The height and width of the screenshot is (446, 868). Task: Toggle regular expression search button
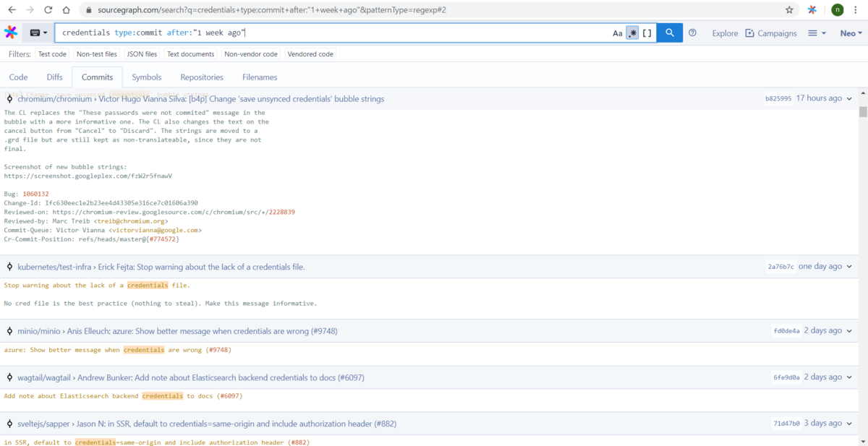coord(632,33)
